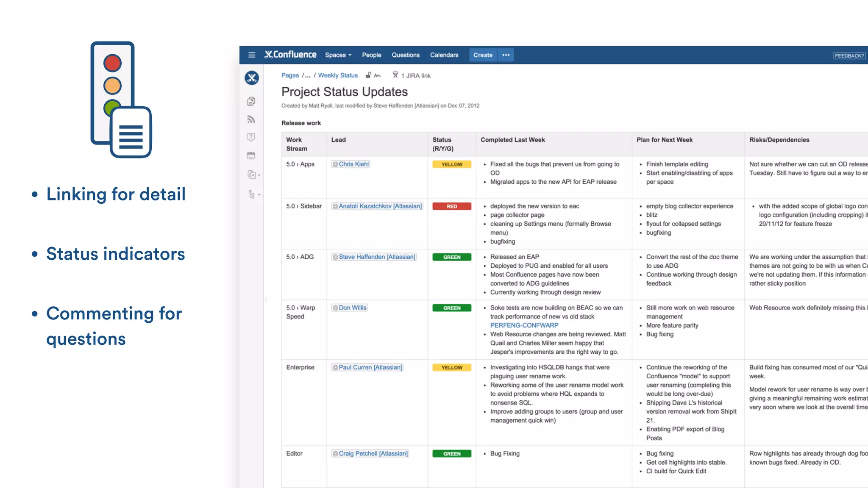The image size is (868, 488).
Task: Open Anatoli Kazatchkov's user mention
Action: [x=377, y=206]
